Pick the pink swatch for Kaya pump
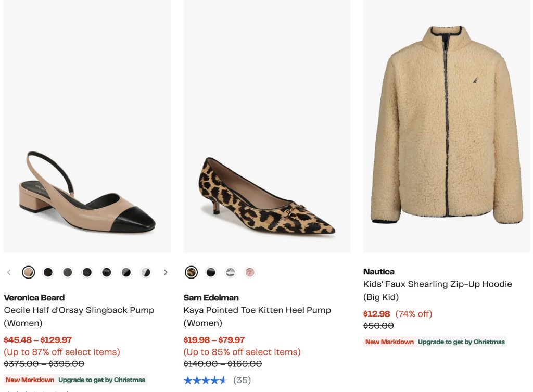The image size is (533, 392). [250, 272]
